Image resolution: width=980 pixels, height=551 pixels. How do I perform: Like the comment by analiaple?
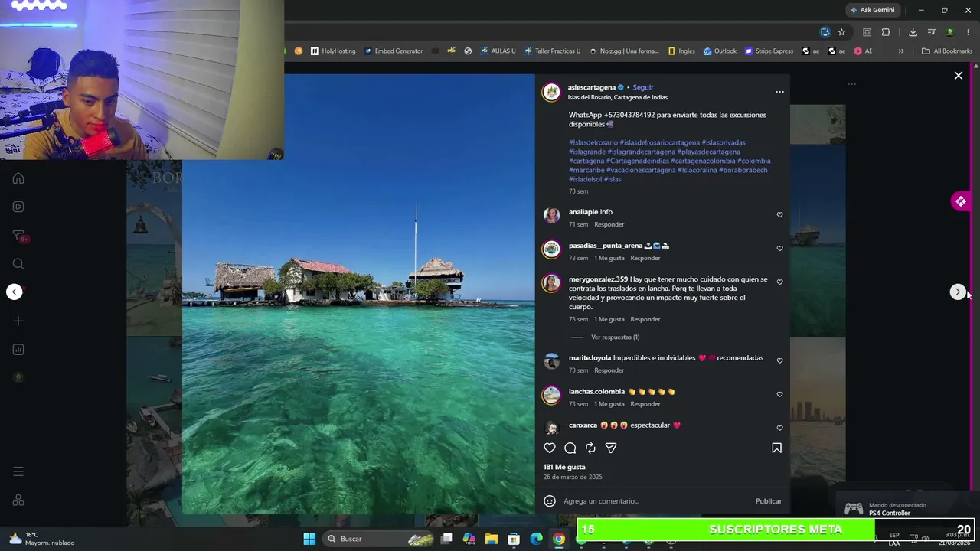click(x=779, y=215)
